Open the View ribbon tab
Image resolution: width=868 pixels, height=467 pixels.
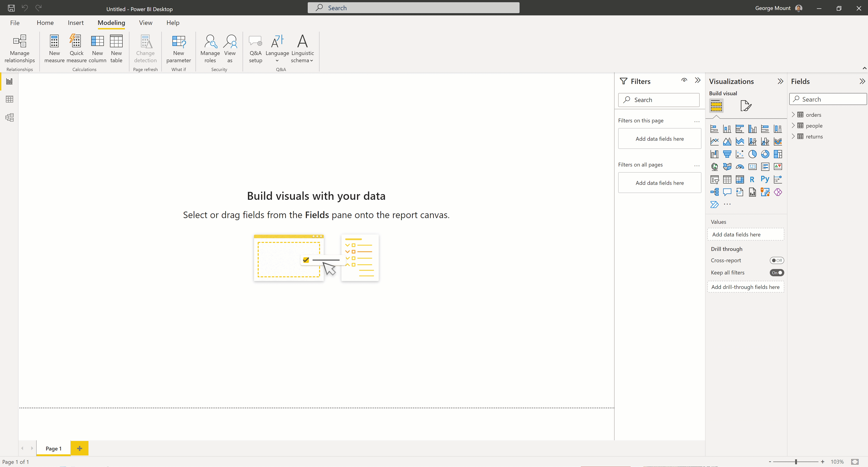point(145,23)
